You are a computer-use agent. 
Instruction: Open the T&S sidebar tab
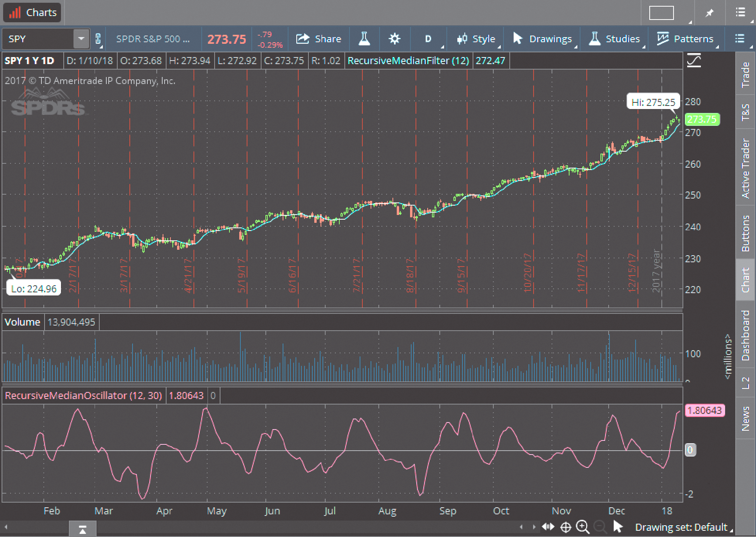(745, 112)
